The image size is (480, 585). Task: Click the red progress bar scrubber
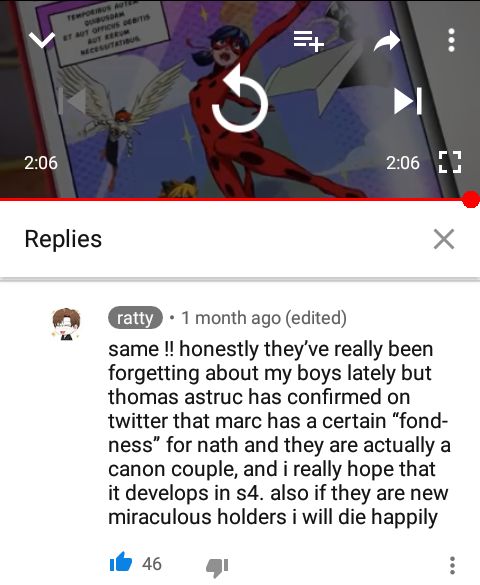(471, 199)
